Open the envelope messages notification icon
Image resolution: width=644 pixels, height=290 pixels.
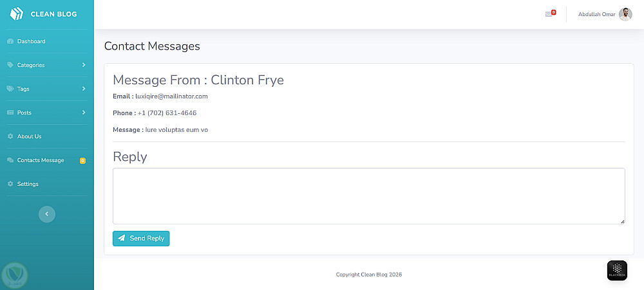(x=549, y=14)
